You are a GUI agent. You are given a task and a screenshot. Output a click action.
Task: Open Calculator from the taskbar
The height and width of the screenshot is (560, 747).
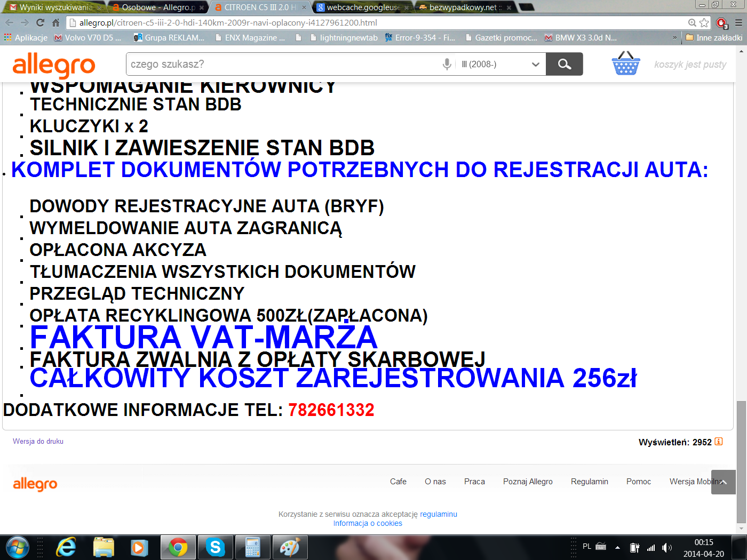252,547
